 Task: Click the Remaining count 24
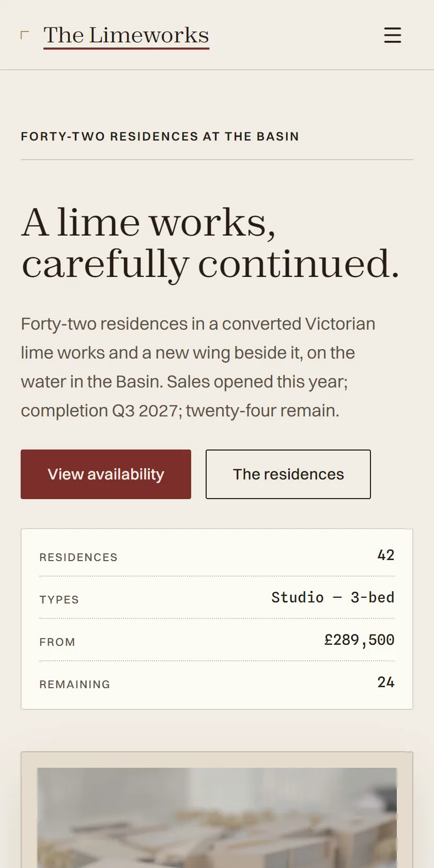coord(386,682)
